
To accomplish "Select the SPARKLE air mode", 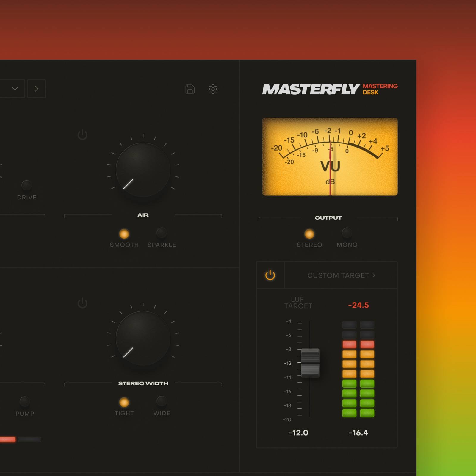I will pyautogui.click(x=162, y=233).
